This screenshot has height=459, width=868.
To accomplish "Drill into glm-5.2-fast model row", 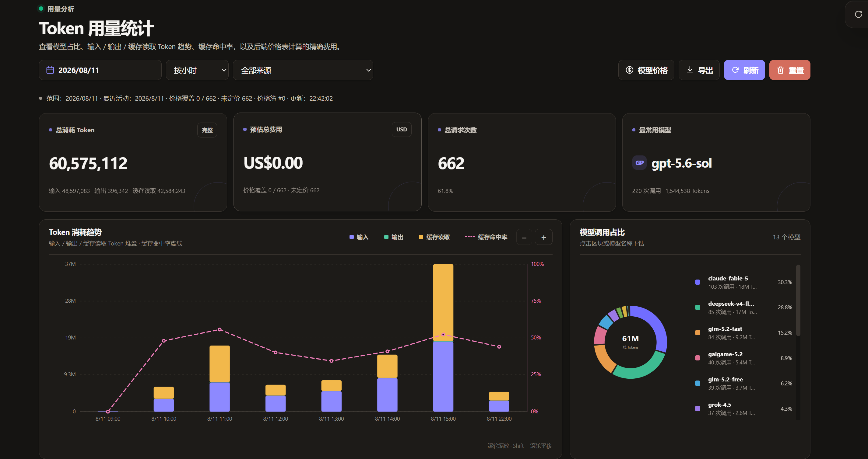I will coord(743,333).
